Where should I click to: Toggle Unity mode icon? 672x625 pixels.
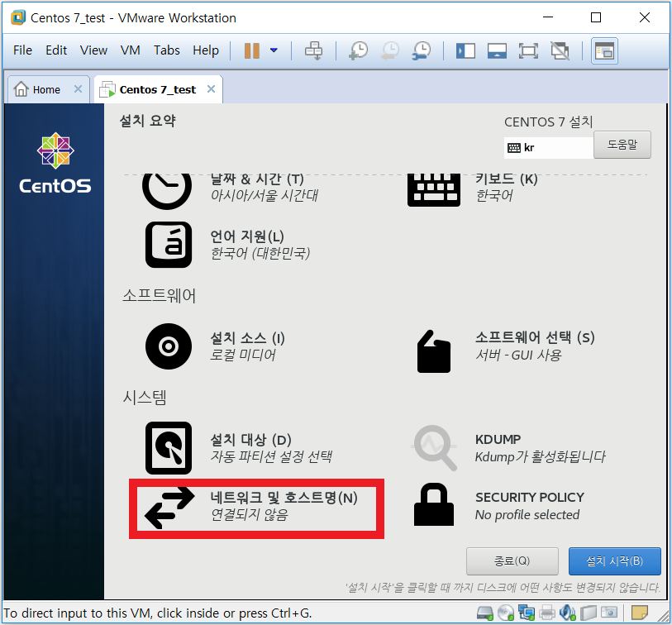[x=560, y=50]
